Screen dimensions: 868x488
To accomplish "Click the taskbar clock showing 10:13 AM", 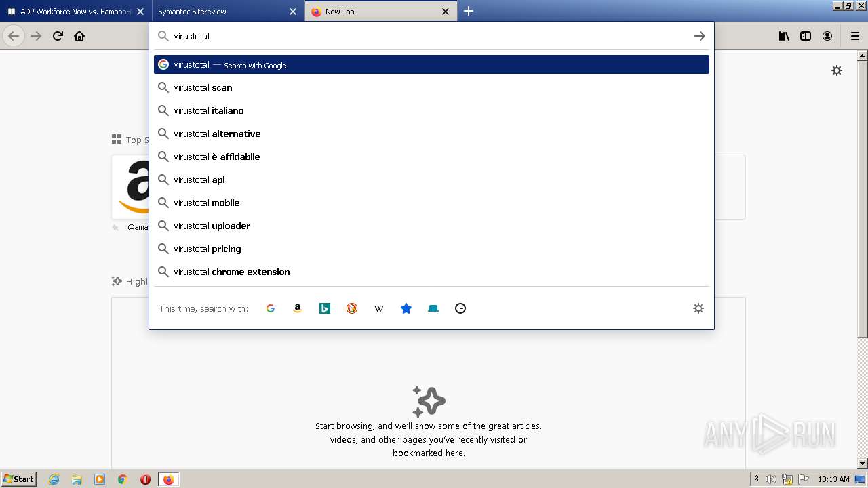I will pyautogui.click(x=833, y=479).
